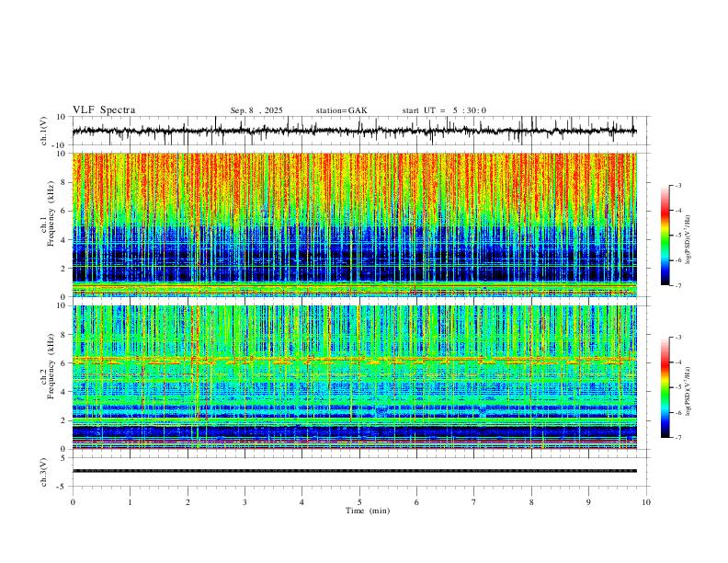Click the ch.1 voltage waveform trace
The width and height of the screenshot is (728, 563).
click(x=354, y=131)
